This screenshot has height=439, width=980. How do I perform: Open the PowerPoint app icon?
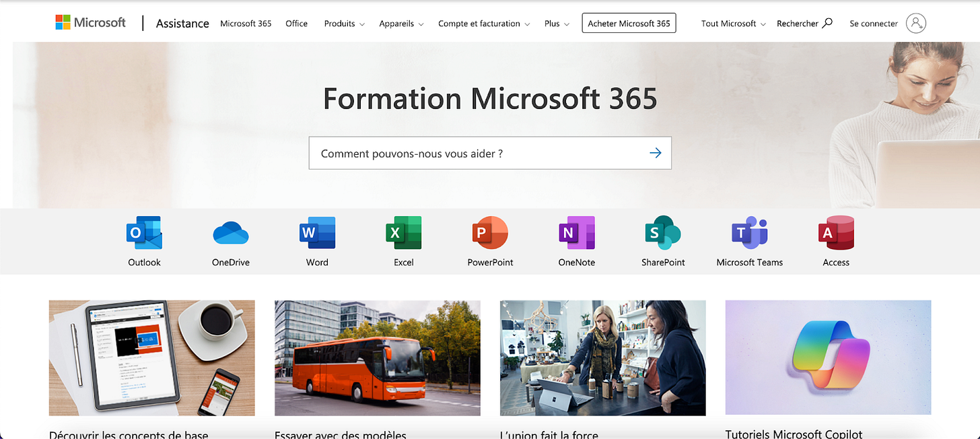pos(490,233)
